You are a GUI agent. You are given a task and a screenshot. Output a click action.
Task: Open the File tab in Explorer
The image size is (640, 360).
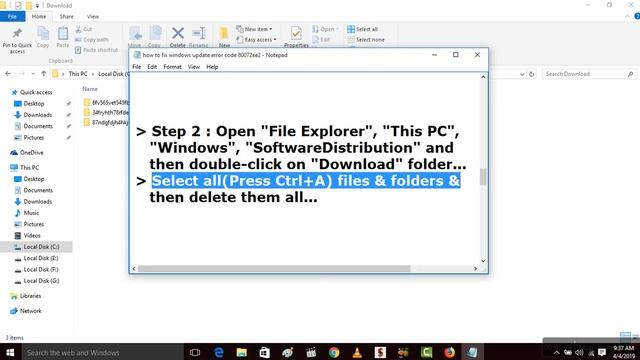(12, 16)
